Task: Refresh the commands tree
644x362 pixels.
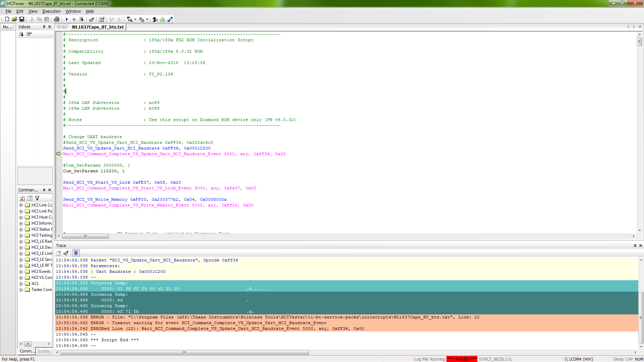Action: coord(22,198)
